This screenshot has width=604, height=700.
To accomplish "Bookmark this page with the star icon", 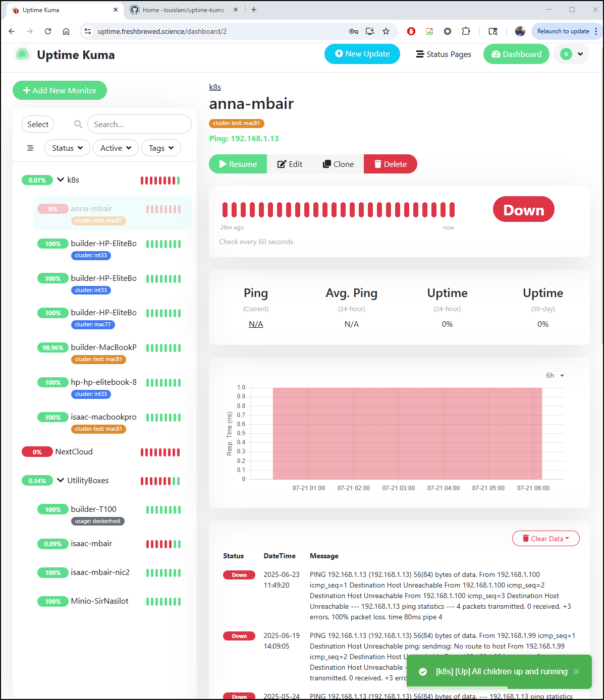I will (386, 31).
